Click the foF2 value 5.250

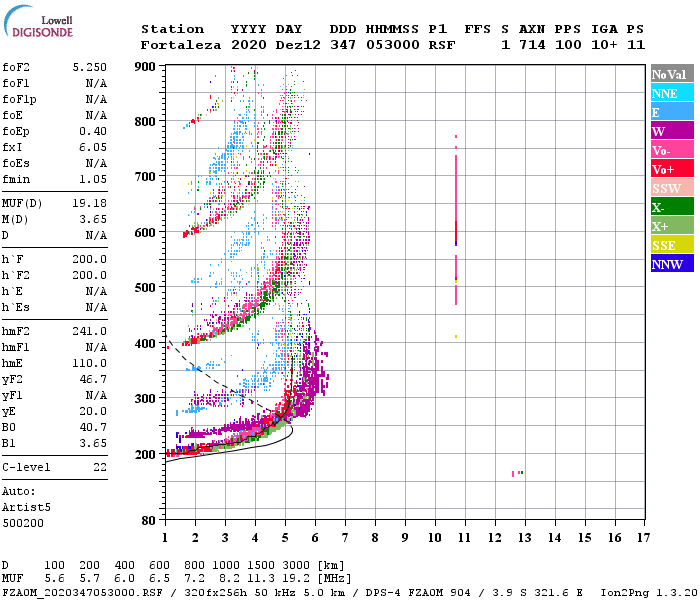[90, 67]
